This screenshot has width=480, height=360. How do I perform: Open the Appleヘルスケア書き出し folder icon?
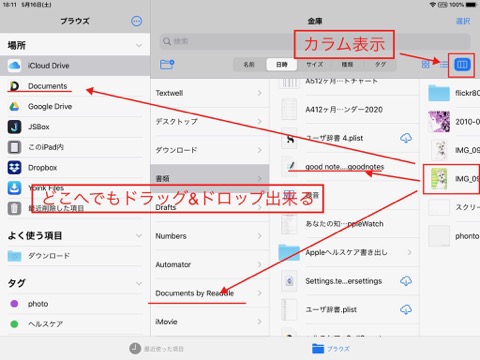click(x=289, y=252)
